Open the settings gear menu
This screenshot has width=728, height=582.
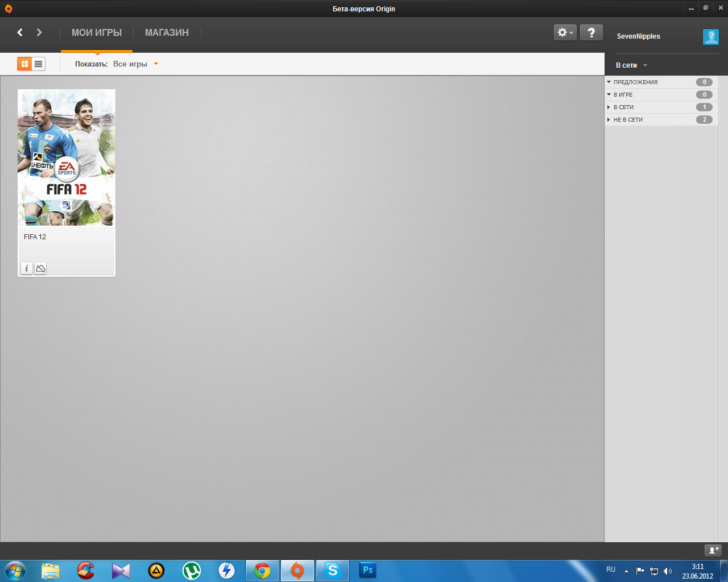[x=565, y=32]
